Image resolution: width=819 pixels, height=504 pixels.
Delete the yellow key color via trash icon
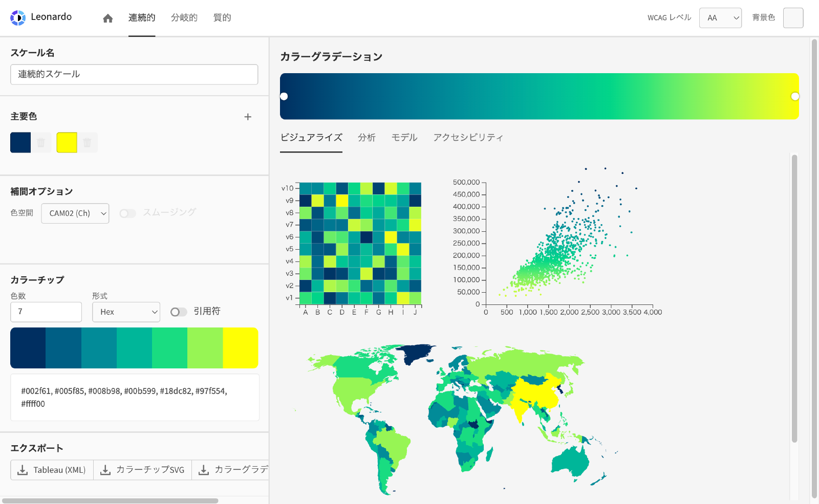tap(88, 143)
